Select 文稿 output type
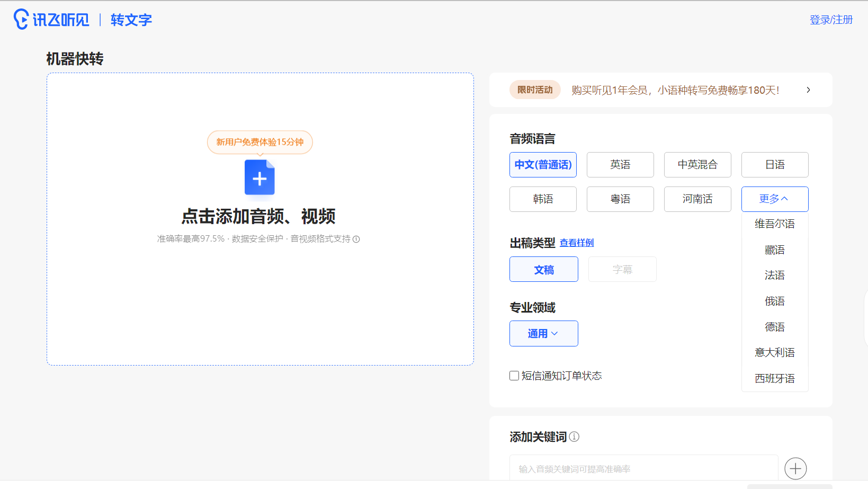This screenshot has height=489, width=868. click(544, 269)
